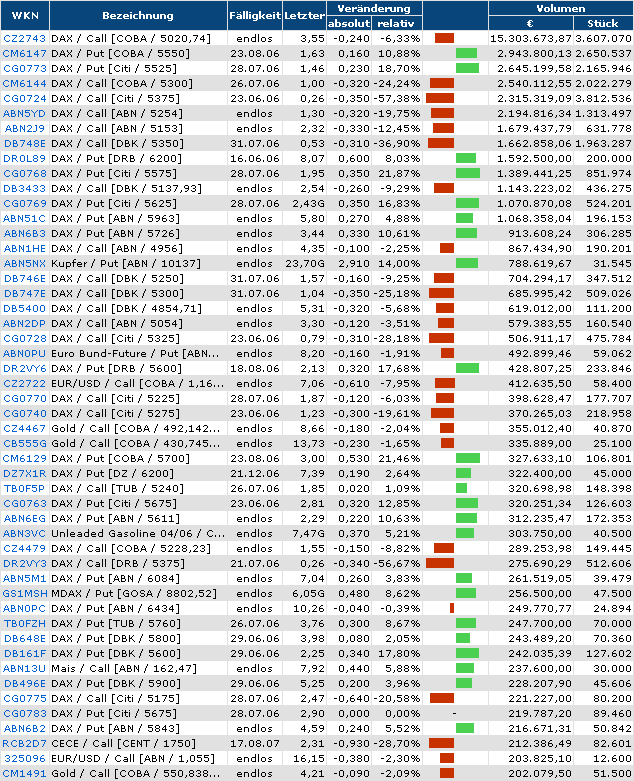Screen dimensions: 634x781
Task: Follow the CG0768 link
Action: click(24, 173)
